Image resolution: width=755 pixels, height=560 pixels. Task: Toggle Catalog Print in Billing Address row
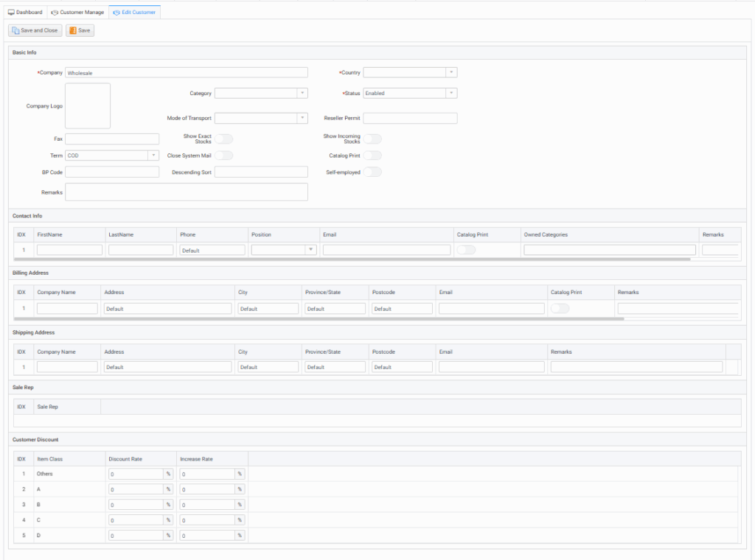560,308
